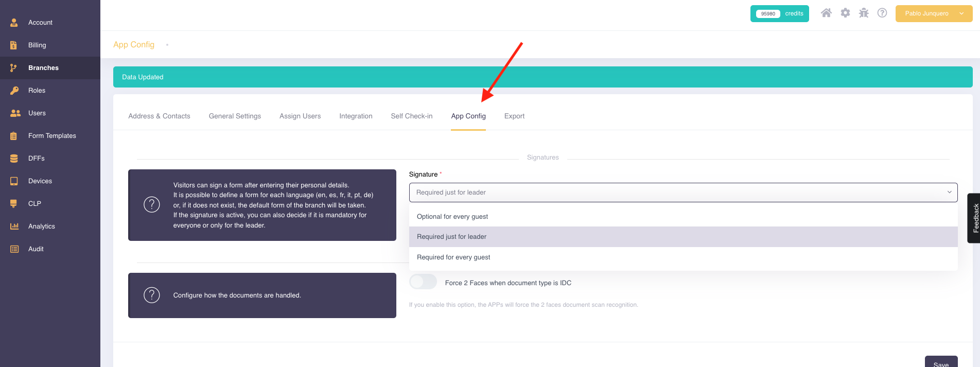The height and width of the screenshot is (367, 980).
Task: Go to home via house icon
Action: click(x=826, y=13)
